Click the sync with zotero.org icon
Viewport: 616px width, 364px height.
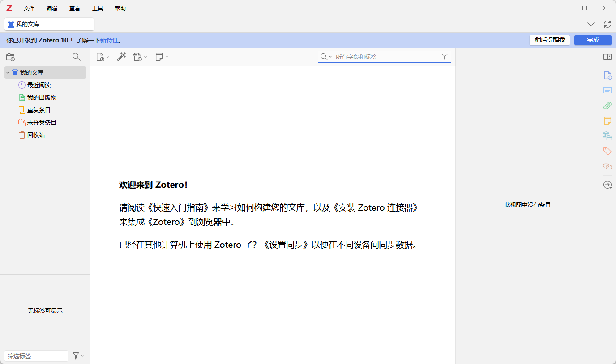pos(607,24)
